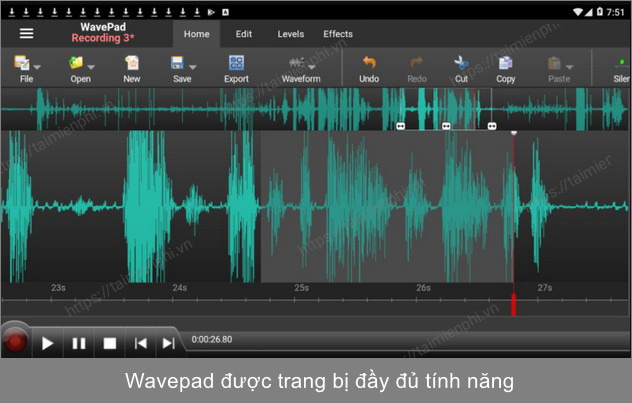Tap the 7:51 clock in status bar

coord(615,12)
